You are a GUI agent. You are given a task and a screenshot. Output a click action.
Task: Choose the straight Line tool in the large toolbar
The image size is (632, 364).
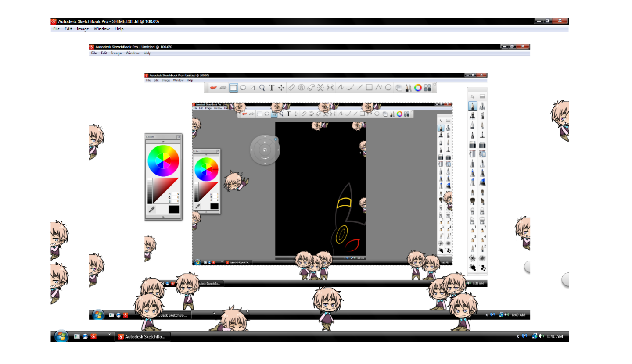point(359,88)
